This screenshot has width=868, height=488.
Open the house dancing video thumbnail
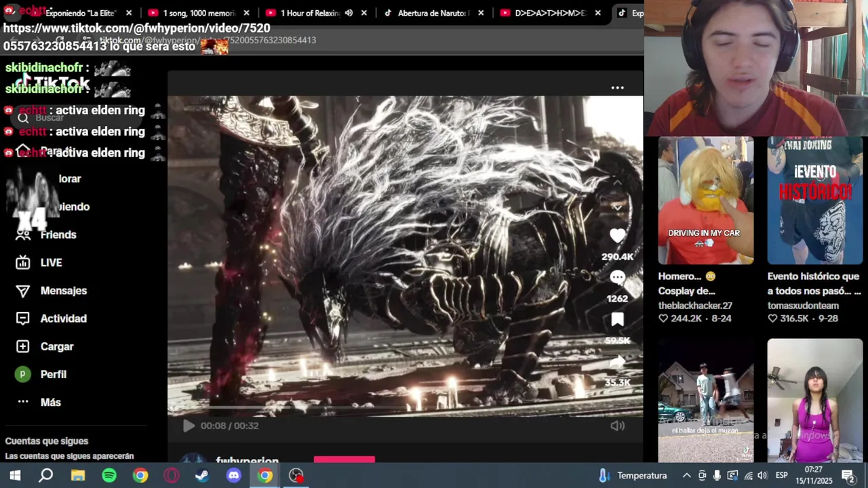pyautogui.click(x=706, y=401)
